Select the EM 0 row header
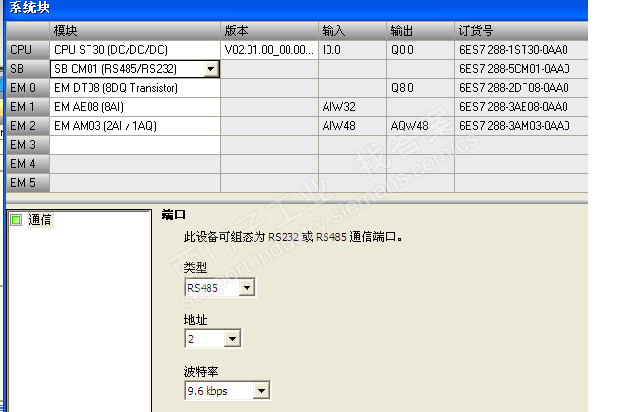 tap(28, 88)
